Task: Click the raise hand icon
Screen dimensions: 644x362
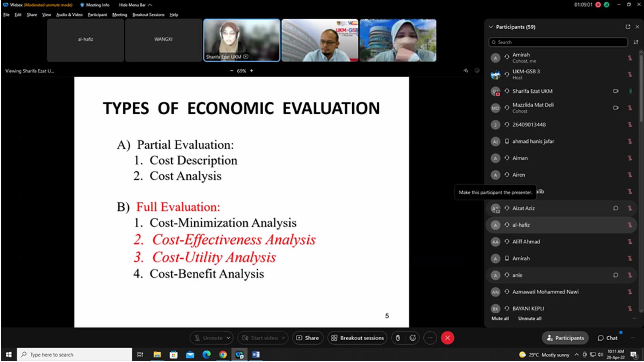Action: pos(398,338)
